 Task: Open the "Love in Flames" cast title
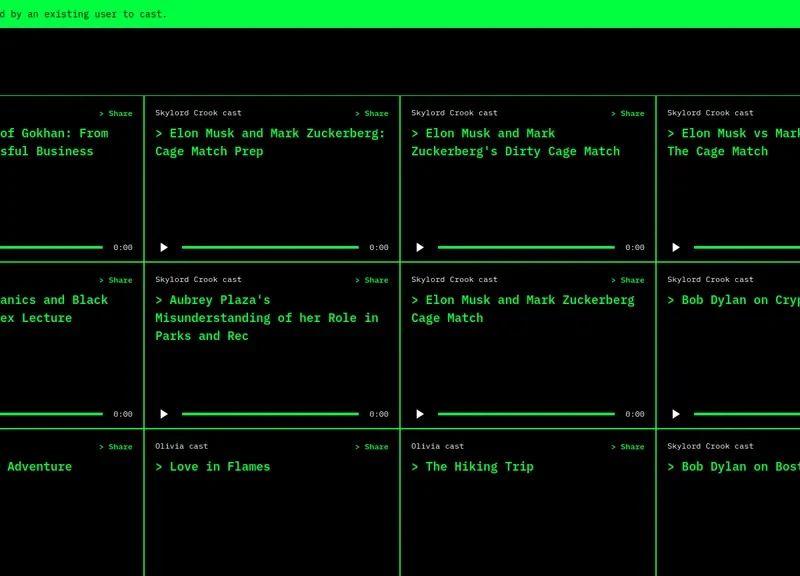(x=213, y=467)
